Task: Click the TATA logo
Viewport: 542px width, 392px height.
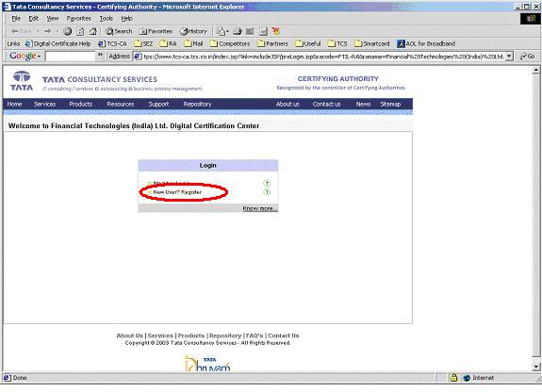Action: coord(22,81)
